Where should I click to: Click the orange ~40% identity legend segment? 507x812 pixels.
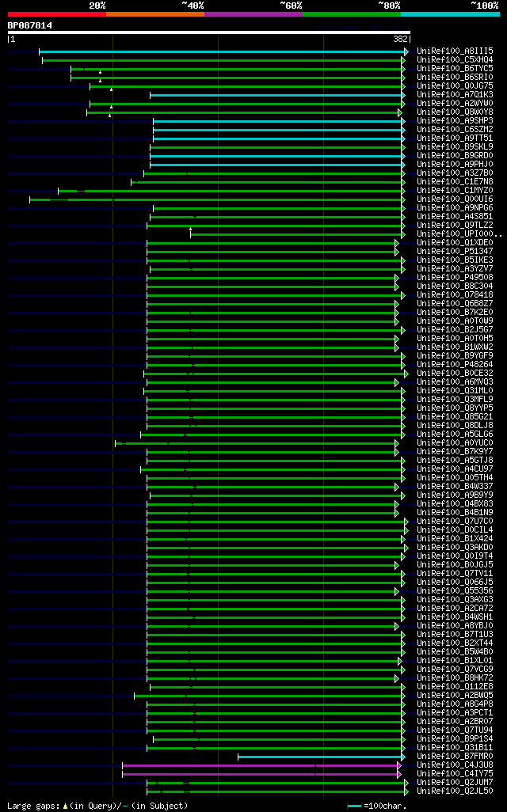155,14
